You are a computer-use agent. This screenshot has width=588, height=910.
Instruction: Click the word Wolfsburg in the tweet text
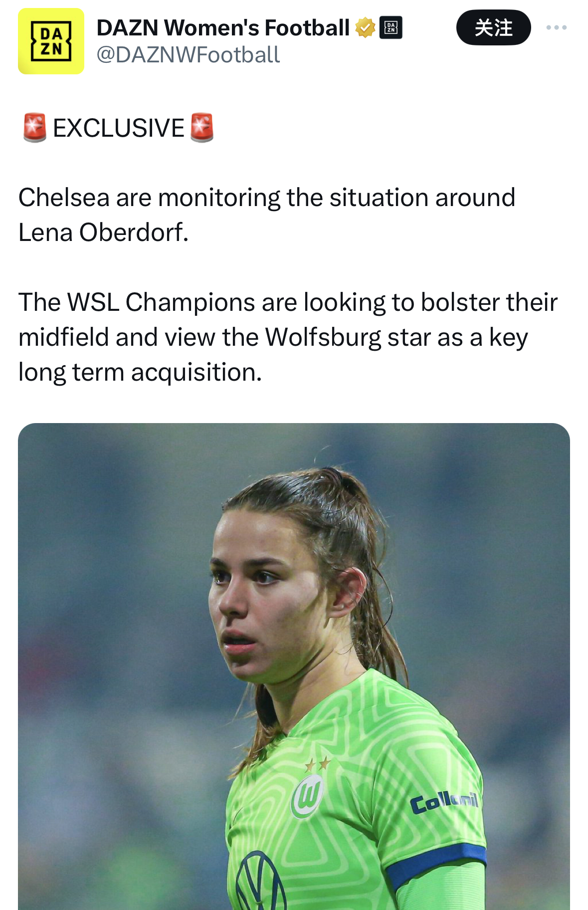pos(323,337)
